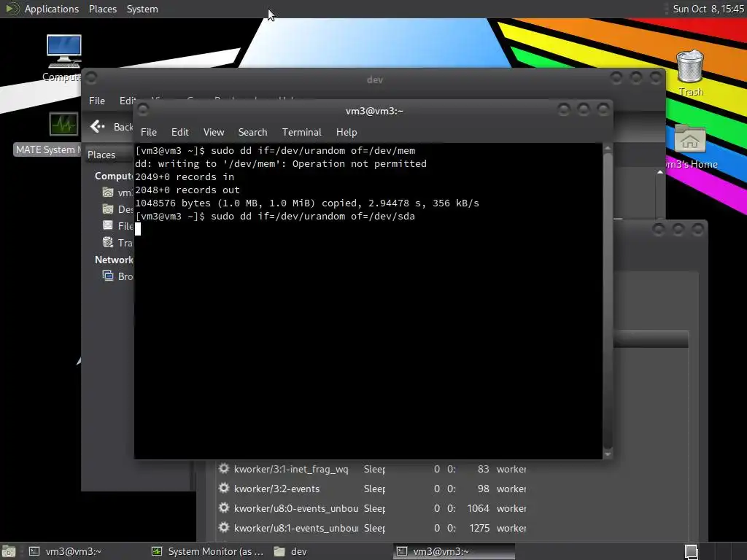Viewport: 747px width, 560px height.
Task: Open terminal Help menu
Action: [347, 133]
